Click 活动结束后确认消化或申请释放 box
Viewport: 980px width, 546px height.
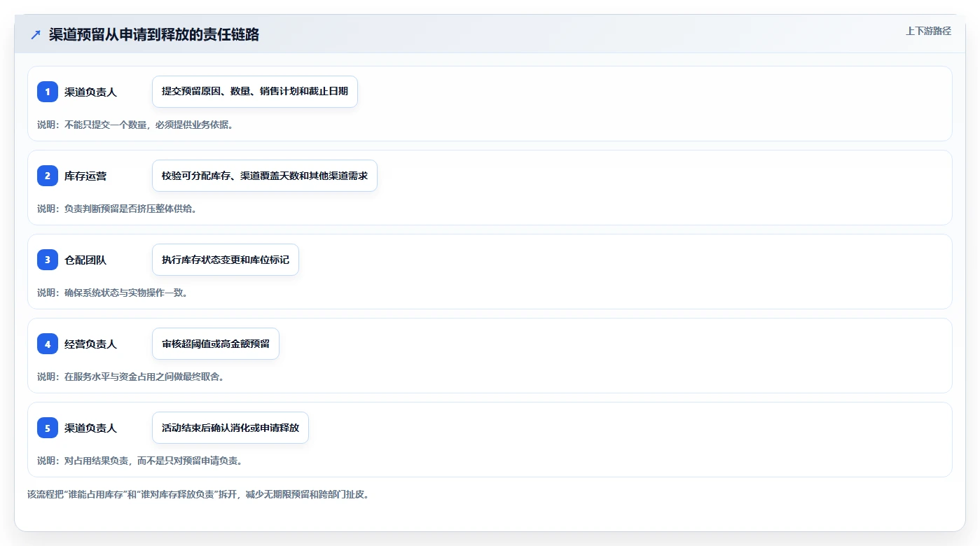tap(230, 428)
